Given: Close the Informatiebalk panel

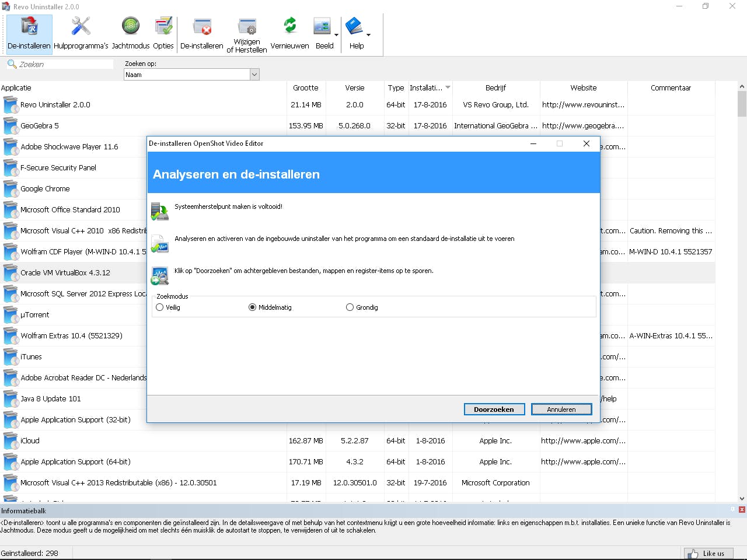Looking at the screenshot, I should 742,509.
